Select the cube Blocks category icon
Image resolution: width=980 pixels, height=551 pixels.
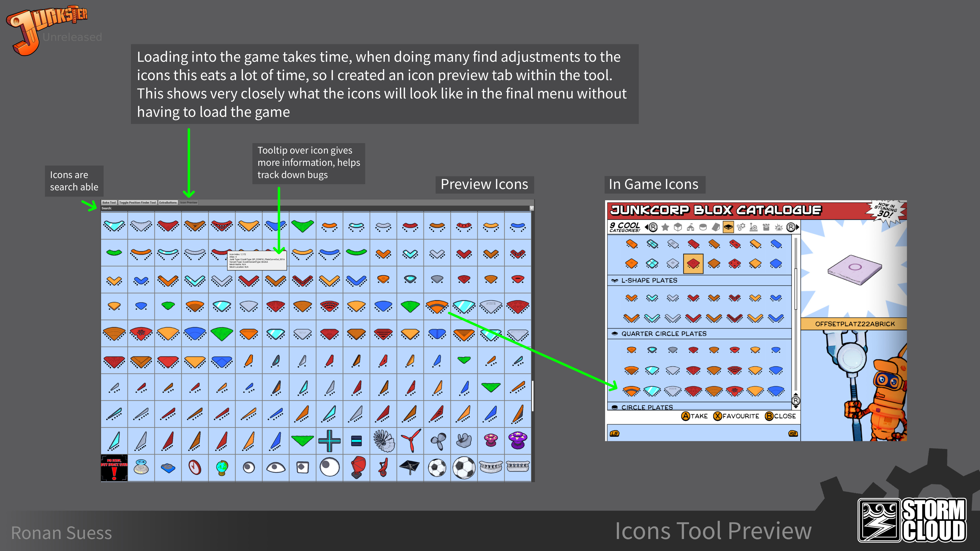pos(678,227)
